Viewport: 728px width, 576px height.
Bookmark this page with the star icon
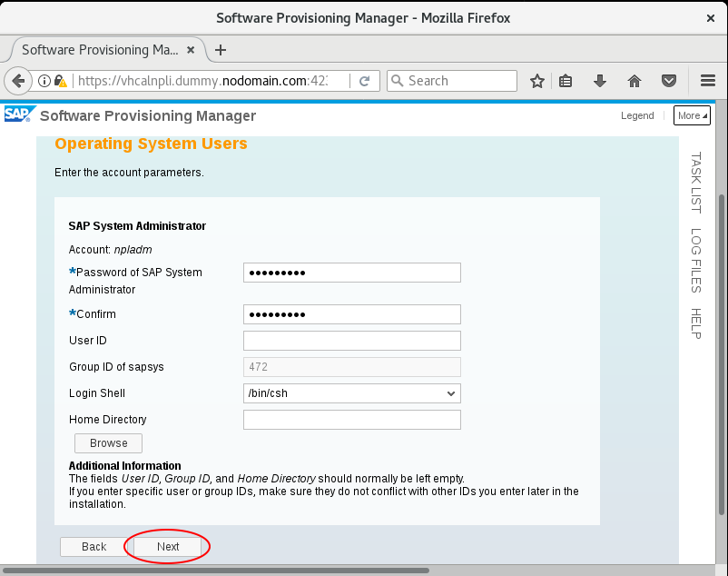pos(537,81)
